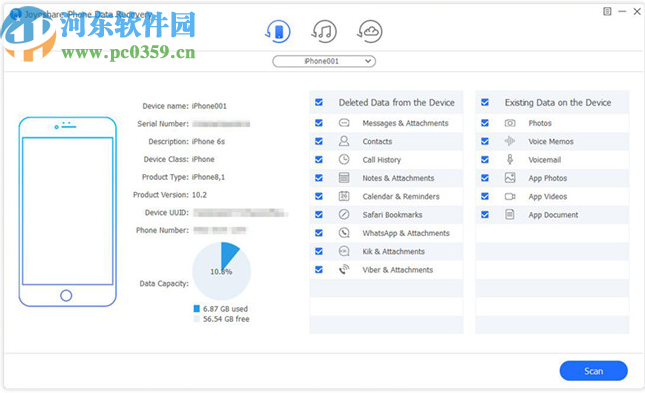
Task: Click the Call History clock icon
Action: pos(344,159)
